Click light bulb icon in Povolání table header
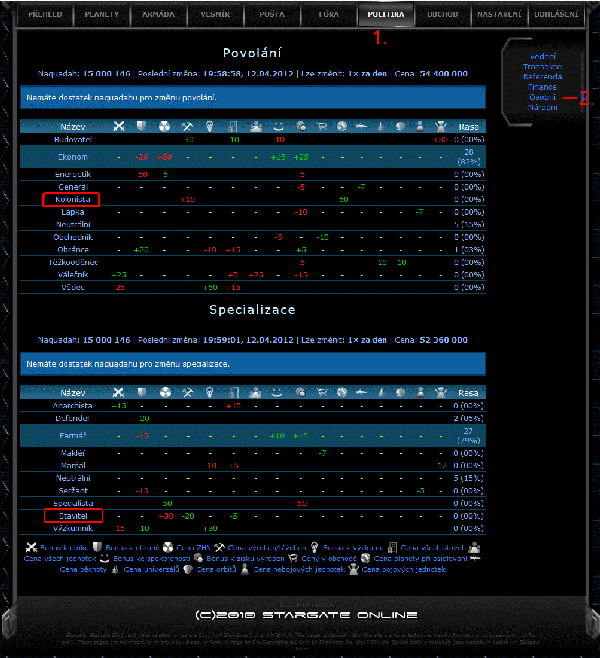600x658 pixels. tap(210, 127)
